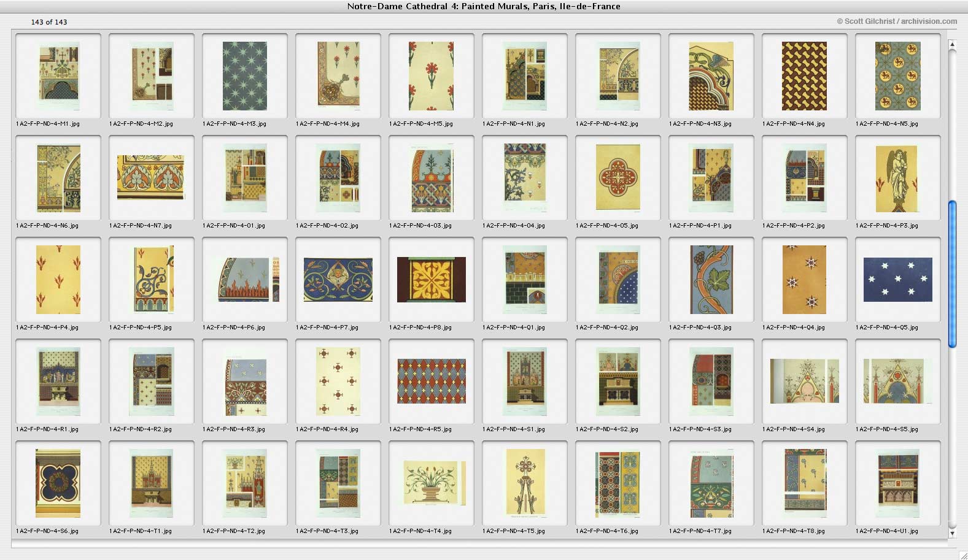The height and width of the screenshot is (560, 968).
Task: Open the thumbnail for 1A2-F-P-ND-4-S5.jpg
Action: 898,382
